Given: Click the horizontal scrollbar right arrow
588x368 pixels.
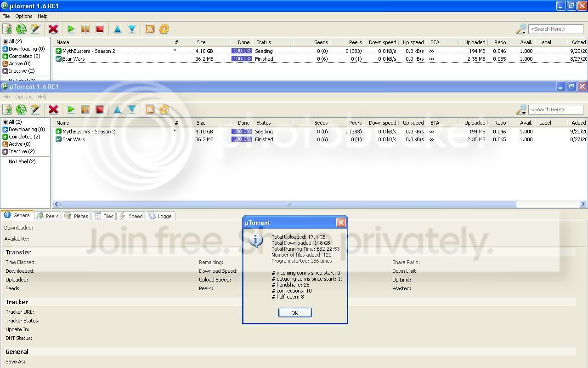Looking at the screenshot, I should click(x=583, y=204).
